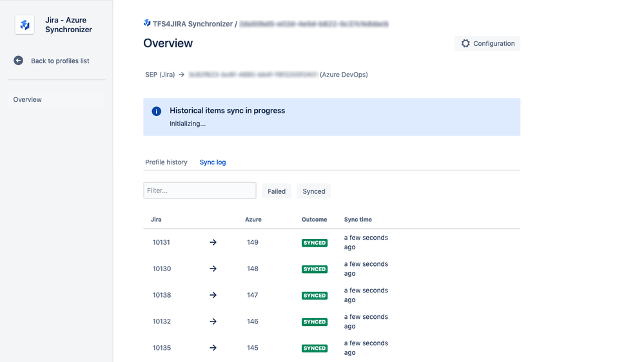Click Azure item 146

click(x=253, y=321)
